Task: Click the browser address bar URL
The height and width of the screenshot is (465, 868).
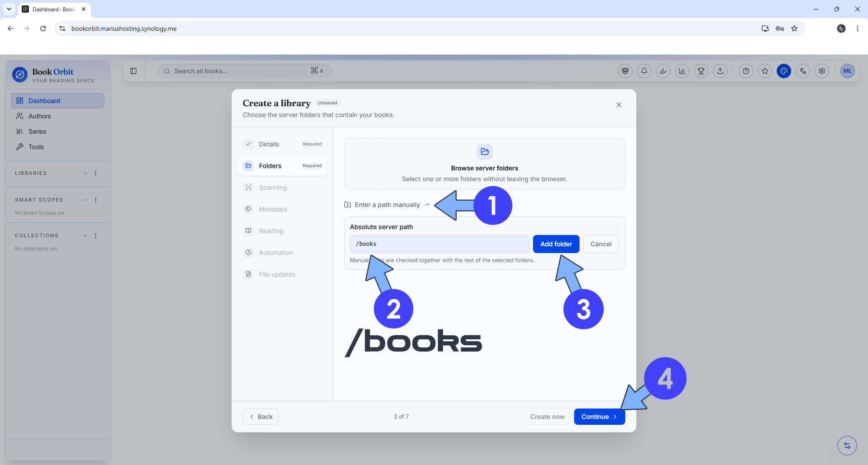Action: point(124,28)
